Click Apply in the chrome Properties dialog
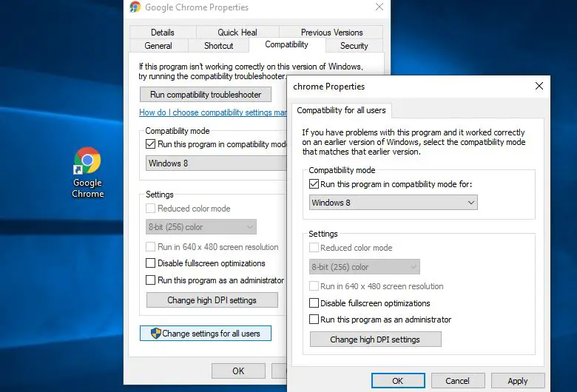Viewport: 577px width, 392px height. click(x=518, y=381)
